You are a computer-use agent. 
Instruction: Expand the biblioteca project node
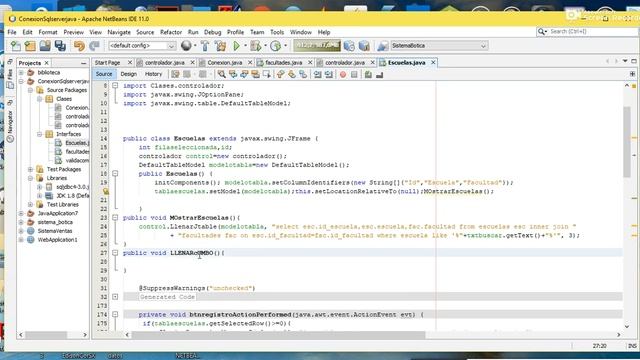coord(21,73)
